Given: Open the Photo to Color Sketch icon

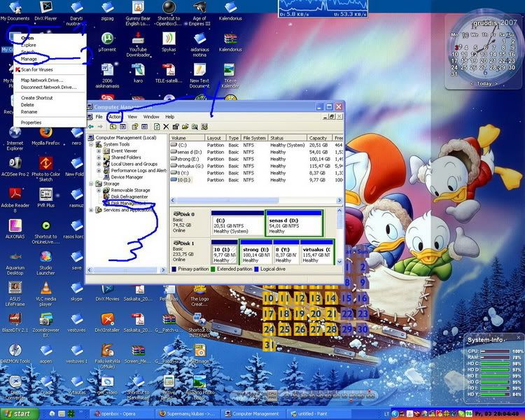Looking at the screenshot, I should tap(46, 169).
